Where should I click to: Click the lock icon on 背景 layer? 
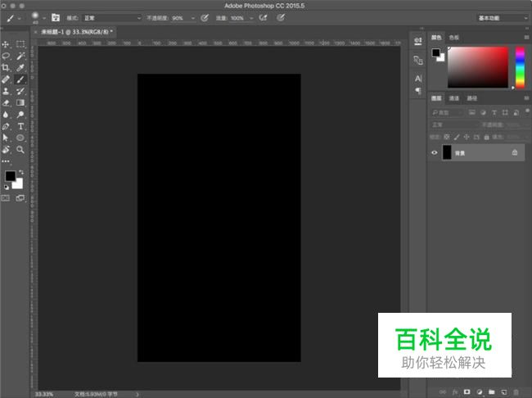click(514, 152)
